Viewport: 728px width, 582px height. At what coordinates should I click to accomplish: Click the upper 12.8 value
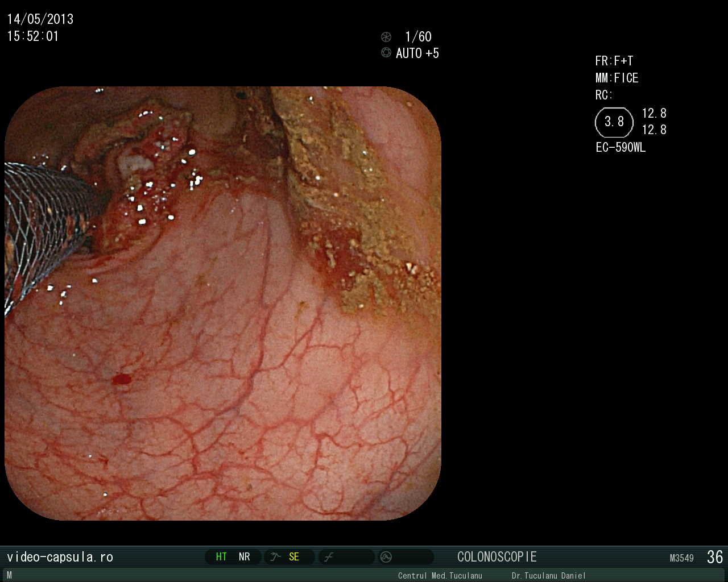(x=654, y=113)
